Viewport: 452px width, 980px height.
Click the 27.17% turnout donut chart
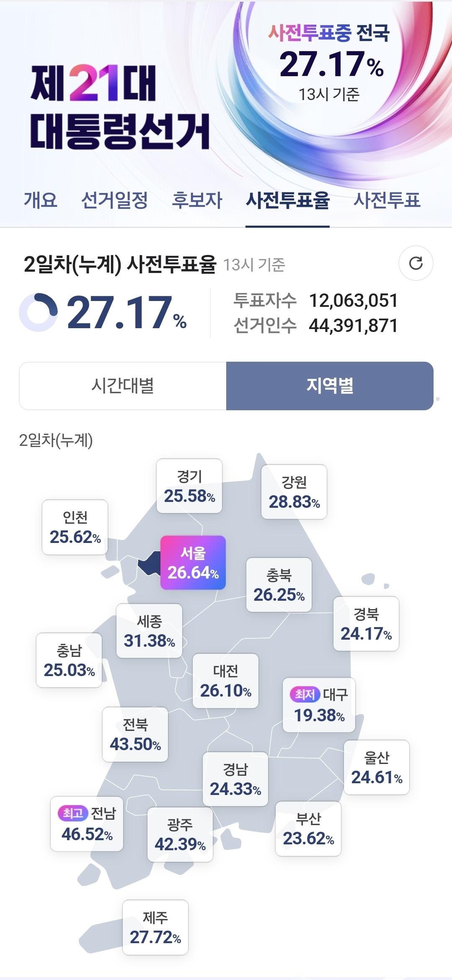coord(39,312)
